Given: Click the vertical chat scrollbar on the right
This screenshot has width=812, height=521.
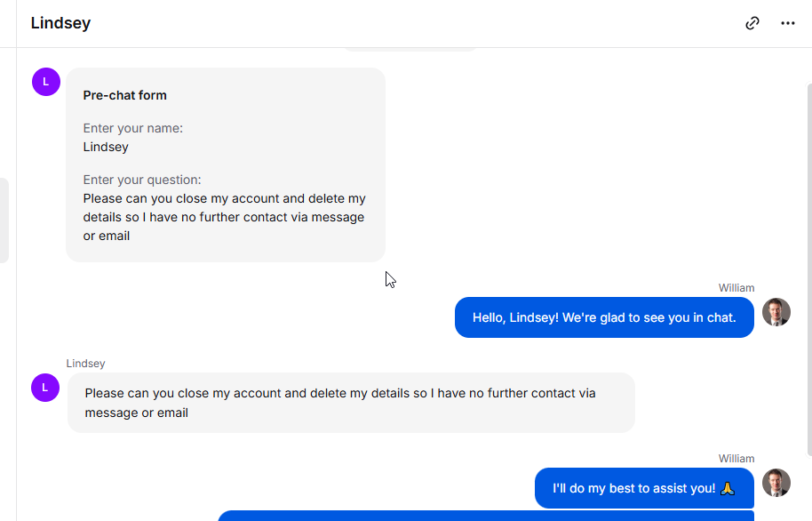Looking at the screenshot, I should click(x=809, y=269).
